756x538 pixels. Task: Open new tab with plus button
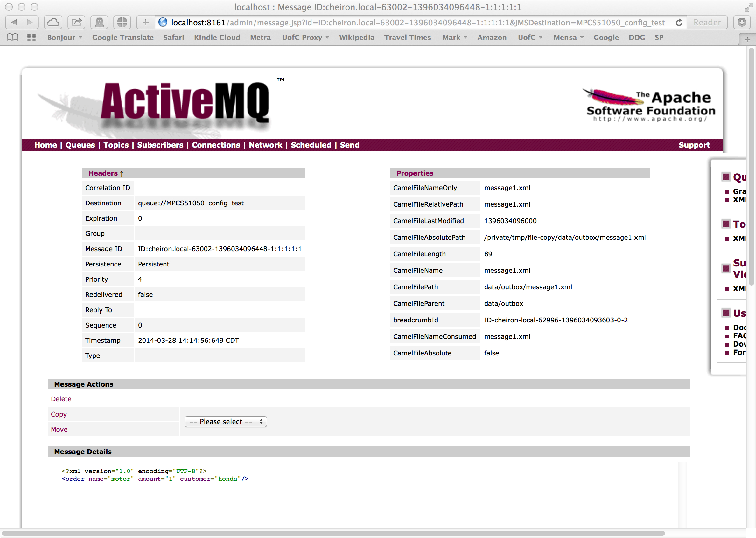click(x=747, y=39)
